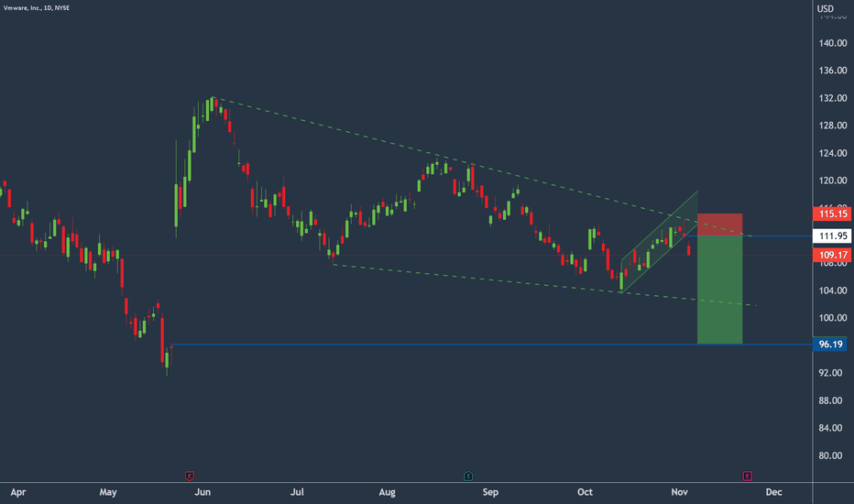
Task: Click the Jun label on time axis
Action: (203, 492)
